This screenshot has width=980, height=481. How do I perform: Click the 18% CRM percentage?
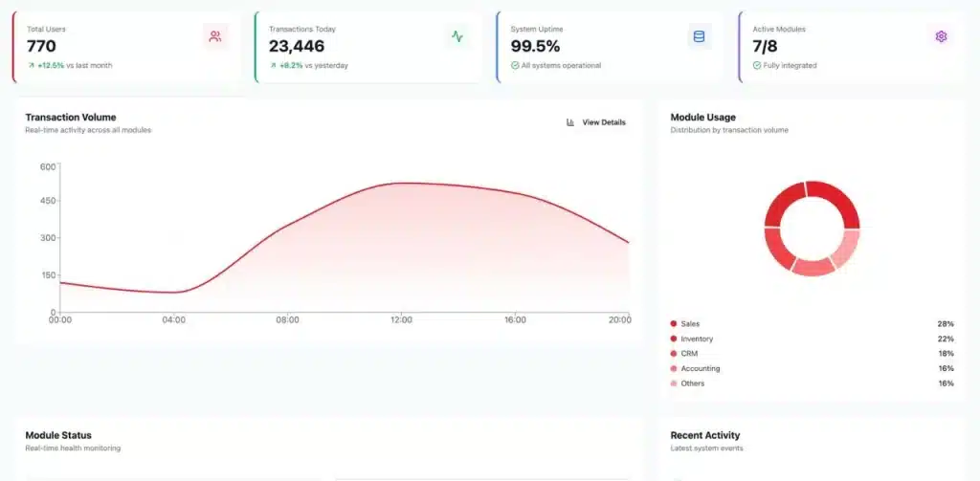coord(946,354)
